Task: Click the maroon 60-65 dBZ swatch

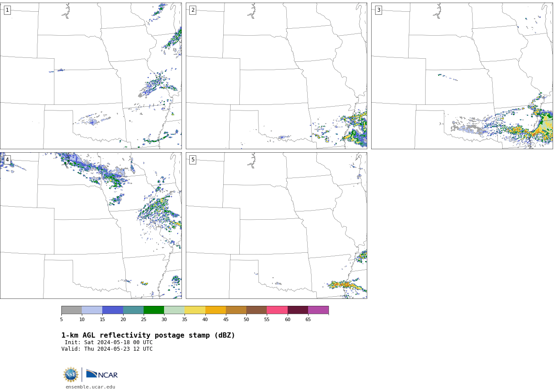Action: (298, 310)
